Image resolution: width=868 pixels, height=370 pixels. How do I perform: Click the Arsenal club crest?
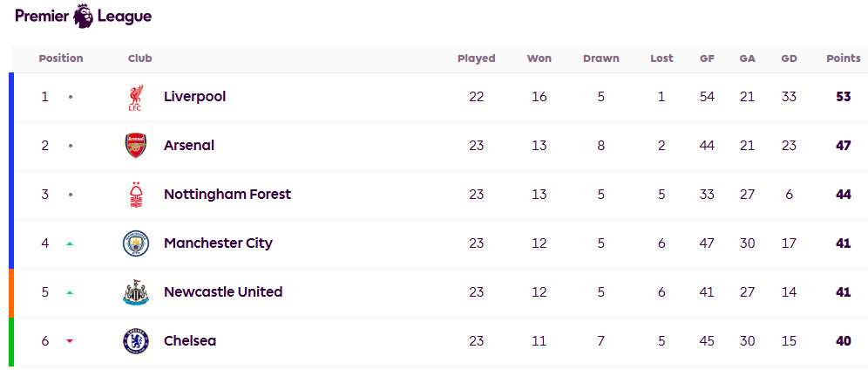coord(136,146)
